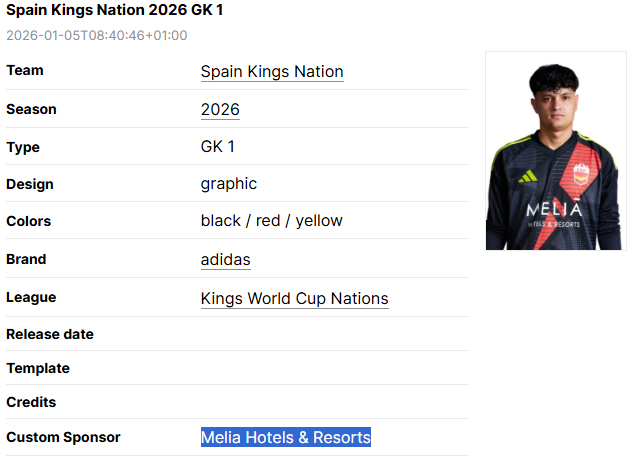This screenshot has width=639, height=464.
Task: Click the Release date row label
Action: pos(50,334)
